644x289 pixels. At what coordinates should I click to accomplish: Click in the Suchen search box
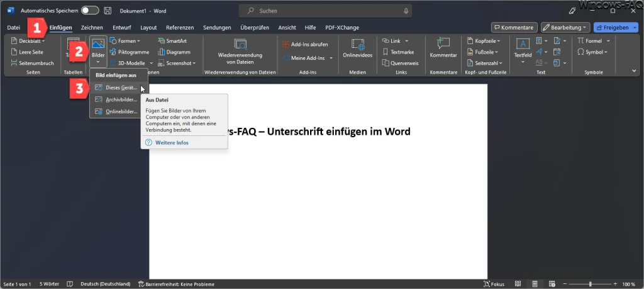[325, 11]
